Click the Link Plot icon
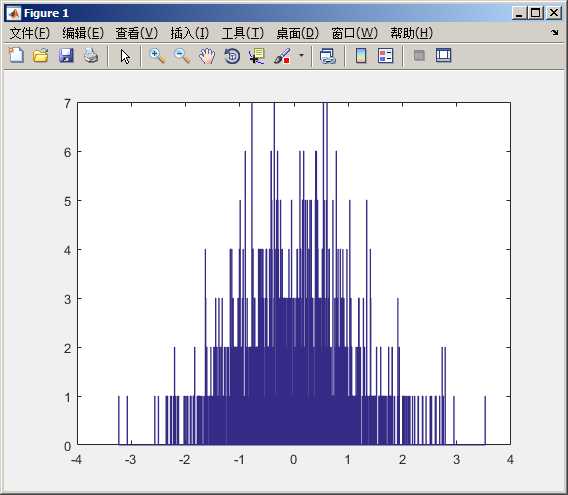This screenshot has height=495, width=568. tap(328, 56)
